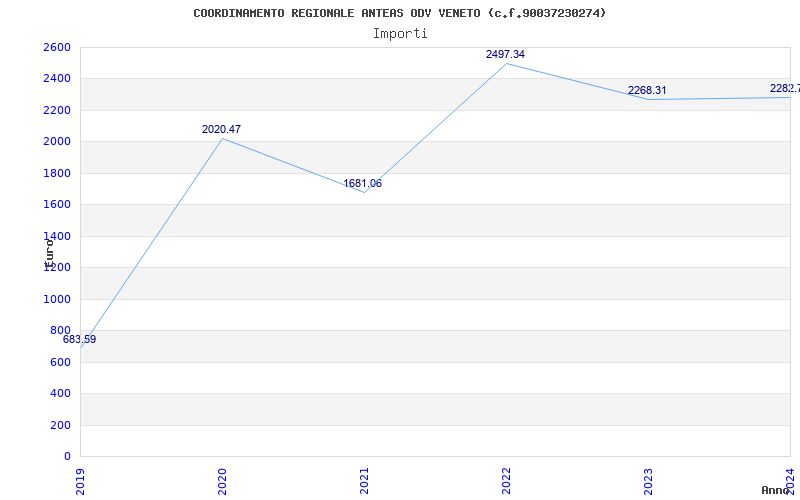Select the 1600 y-axis label
This screenshot has width=800, height=500.
coord(57,205)
